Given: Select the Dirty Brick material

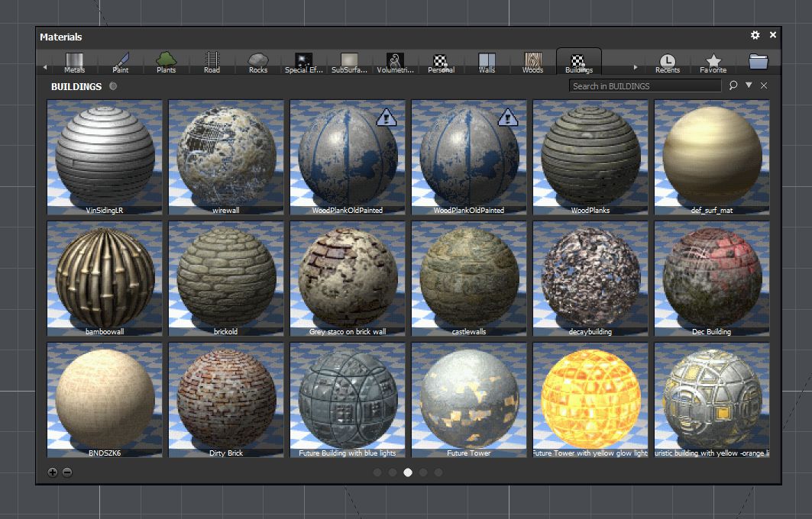Looking at the screenshot, I should (x=226, y=400).
